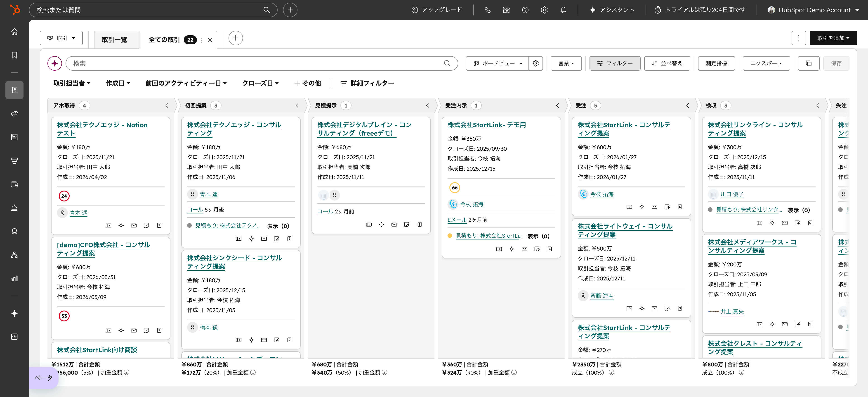Image resolution: width=868 pixels, height=397 pixels.
Task: Open the reports bar chart sidebar icon
Action: point(14,278)
